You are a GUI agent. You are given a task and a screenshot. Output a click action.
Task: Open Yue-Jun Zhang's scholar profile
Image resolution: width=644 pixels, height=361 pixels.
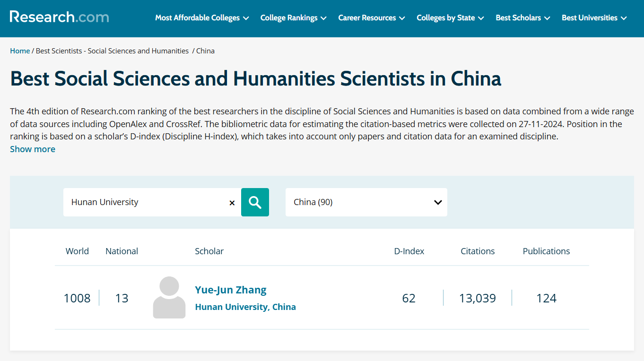point(231,290)
